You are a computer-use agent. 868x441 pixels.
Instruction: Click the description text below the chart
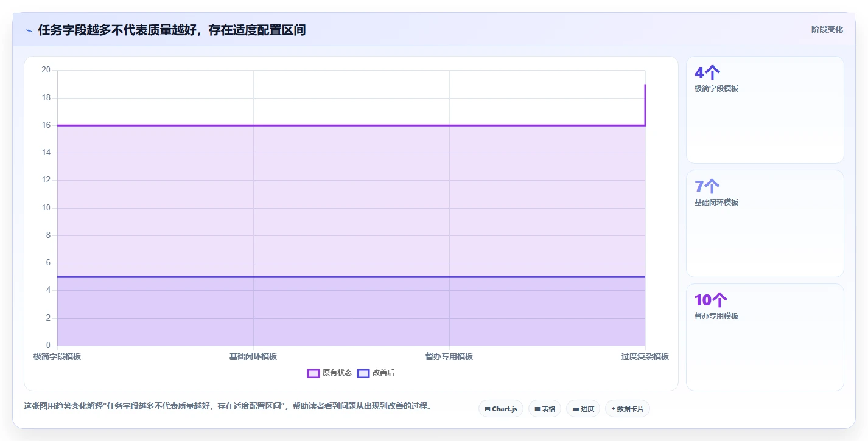click(x=228, y=406)
